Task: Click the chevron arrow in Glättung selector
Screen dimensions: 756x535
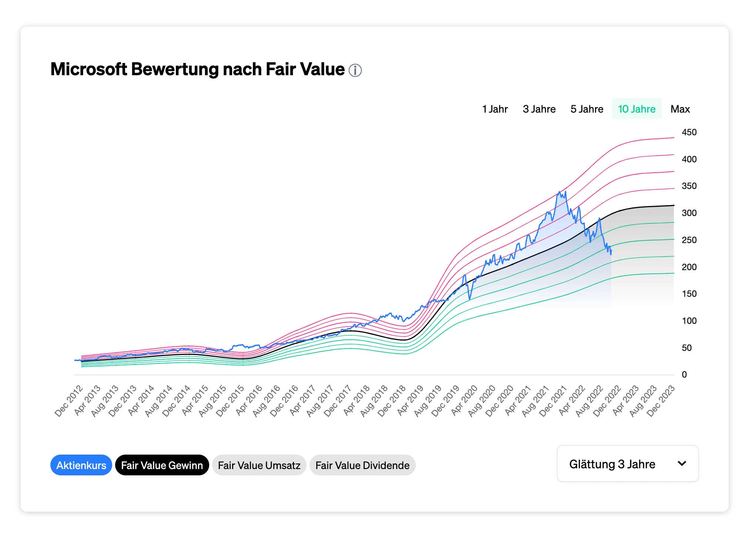Action: click(682, 464)
